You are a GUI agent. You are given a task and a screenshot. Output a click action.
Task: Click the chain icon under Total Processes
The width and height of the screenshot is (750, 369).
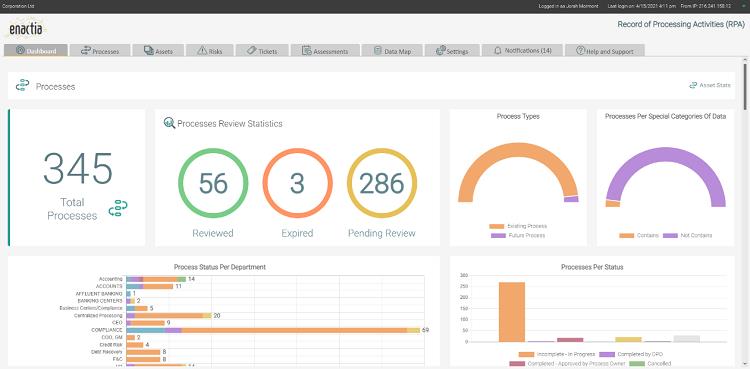[x=118, y=208]
